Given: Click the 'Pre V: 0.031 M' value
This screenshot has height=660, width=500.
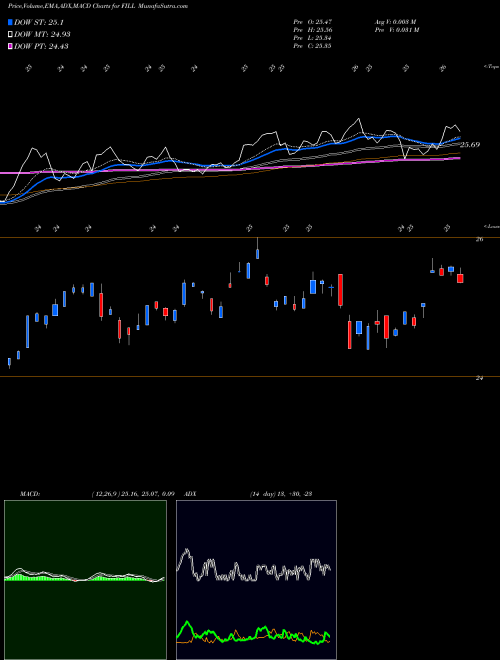Looking at the screenshot, I should pyautogui.click(x=396, y=30).
